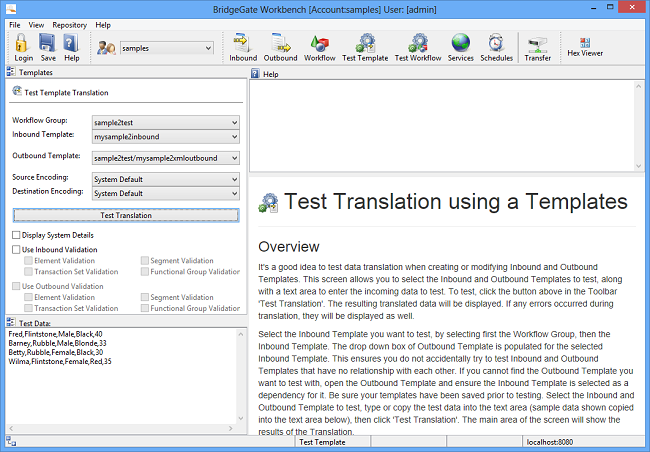Image resolution: width=650 pixels, height=452 pixels.
Task: Click the Test Template status bar entry
Action: click(322, 442)
